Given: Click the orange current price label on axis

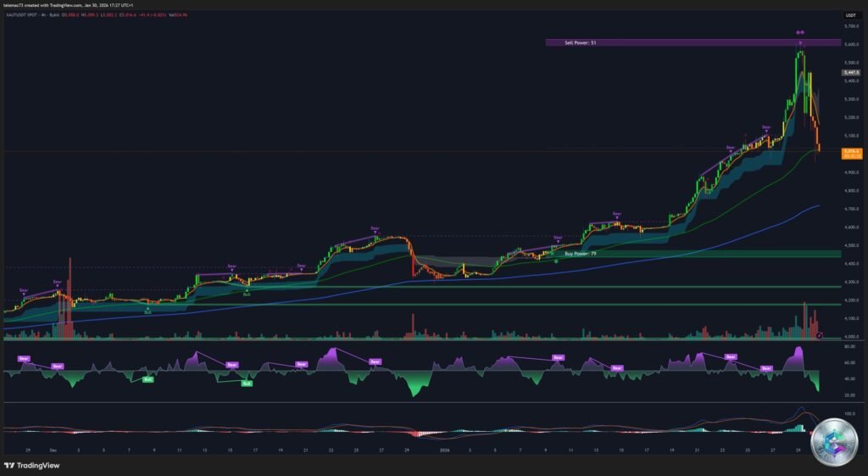Looking at the screenshot, I should (850, 154).
